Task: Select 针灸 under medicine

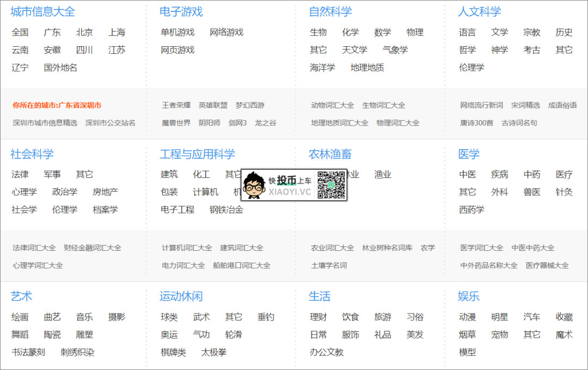Action: (564, 192)
